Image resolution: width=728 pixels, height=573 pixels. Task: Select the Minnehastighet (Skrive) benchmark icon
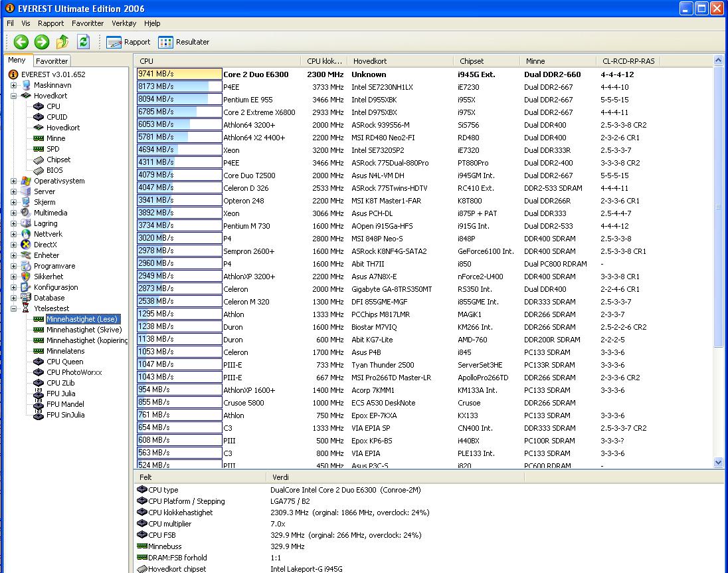[39, 330]
